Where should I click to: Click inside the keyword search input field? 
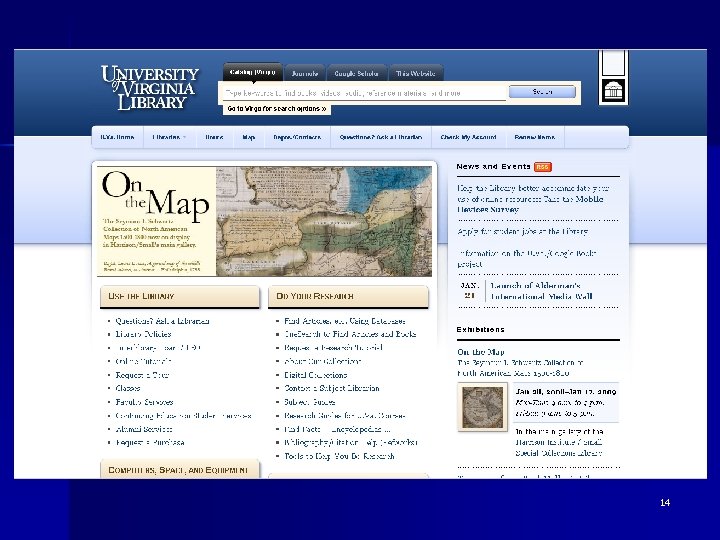(365, 93)
